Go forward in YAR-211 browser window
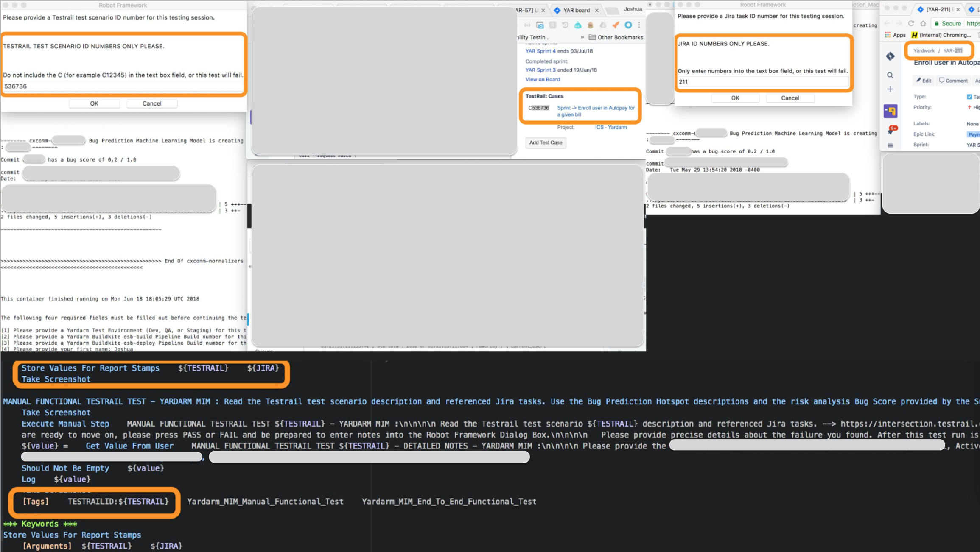 899,23
